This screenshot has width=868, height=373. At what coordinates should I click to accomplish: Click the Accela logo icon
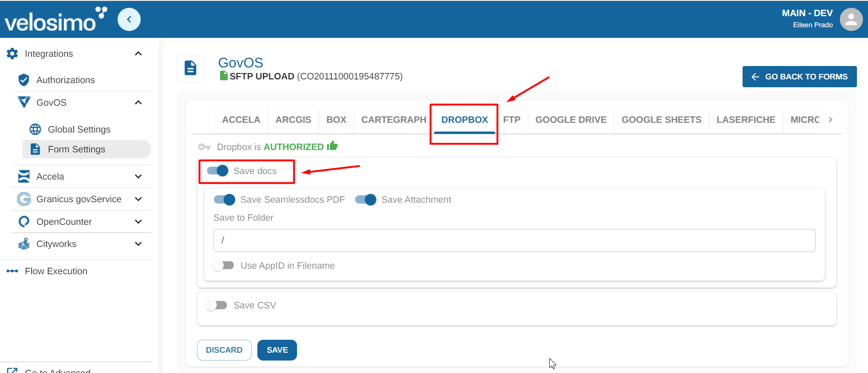24,176
